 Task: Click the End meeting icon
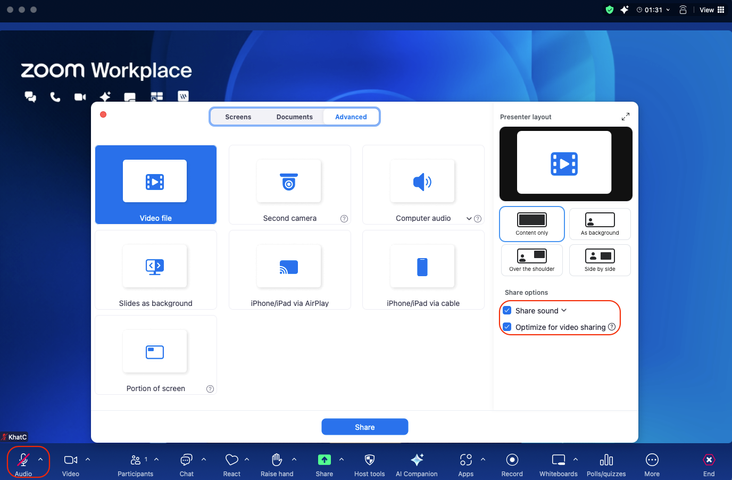coord(709,460)
